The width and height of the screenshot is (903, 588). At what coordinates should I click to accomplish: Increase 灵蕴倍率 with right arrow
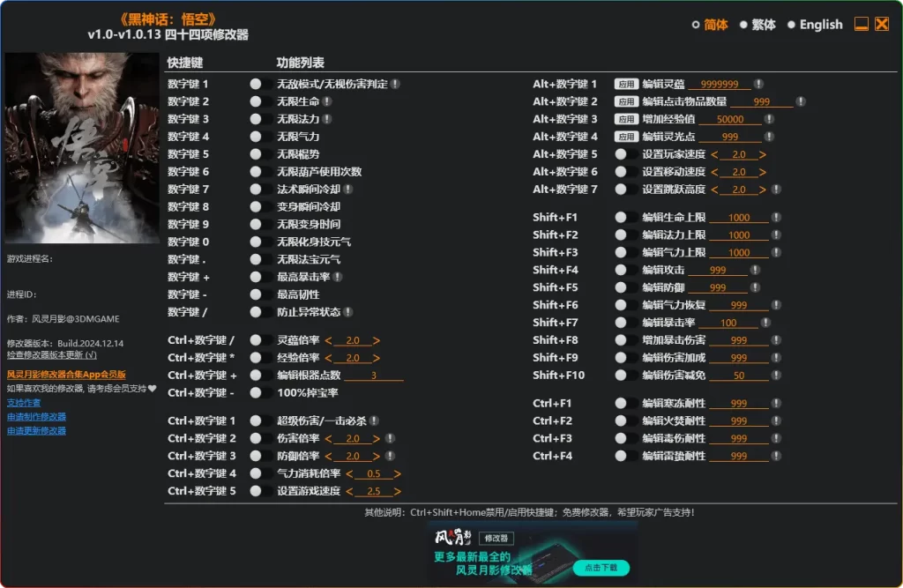click(x=376, y=340)
